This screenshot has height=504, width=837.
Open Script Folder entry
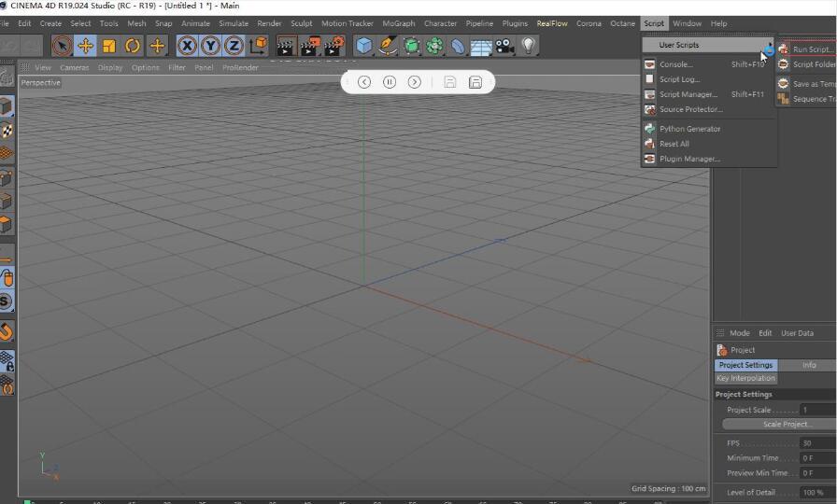pos(806,64)
